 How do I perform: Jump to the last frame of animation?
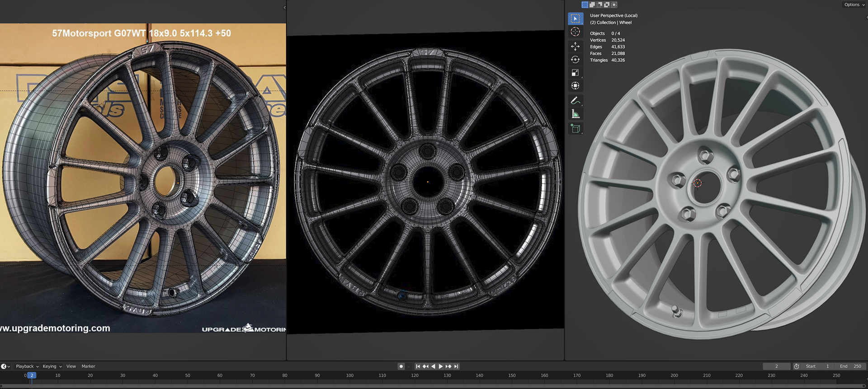coord(456,366)
